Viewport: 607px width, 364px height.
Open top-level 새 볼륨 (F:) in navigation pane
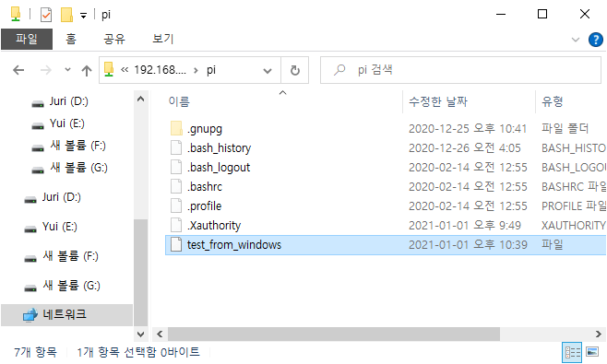[x=70, y=256]
